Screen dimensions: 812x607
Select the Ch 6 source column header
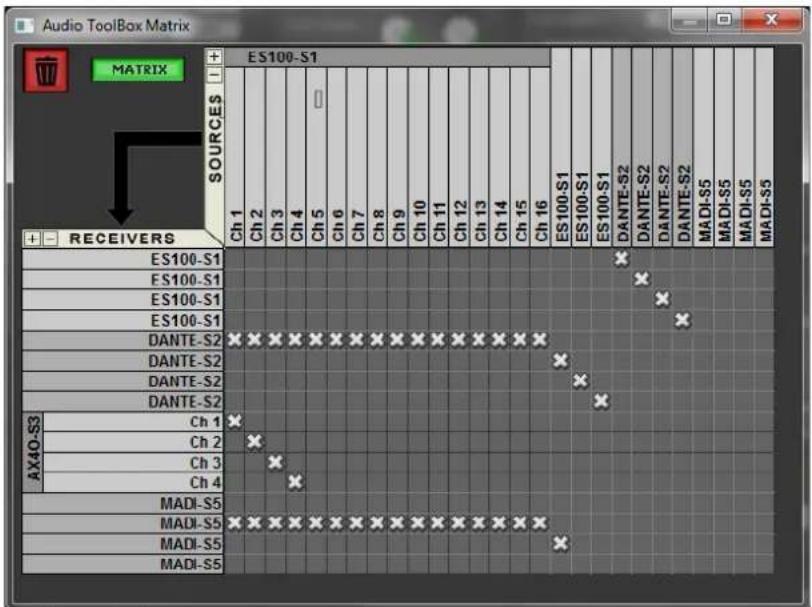tap(336, 156)
